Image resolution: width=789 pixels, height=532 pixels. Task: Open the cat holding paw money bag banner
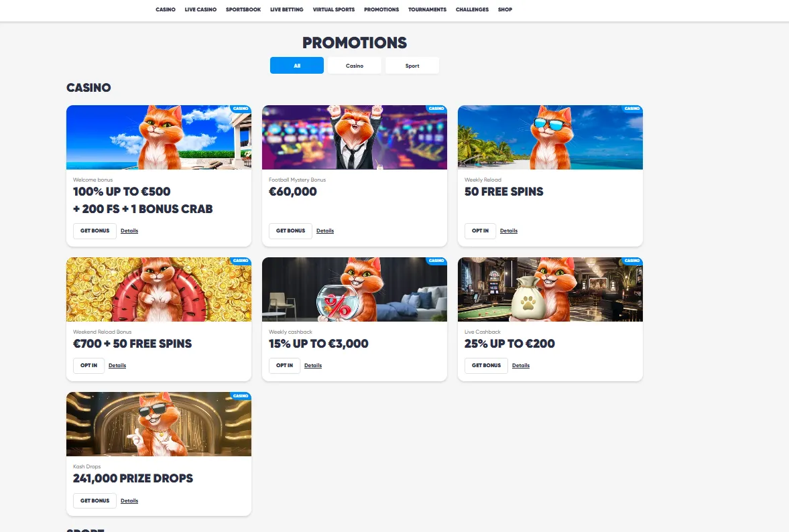click(x=550, y=289)
